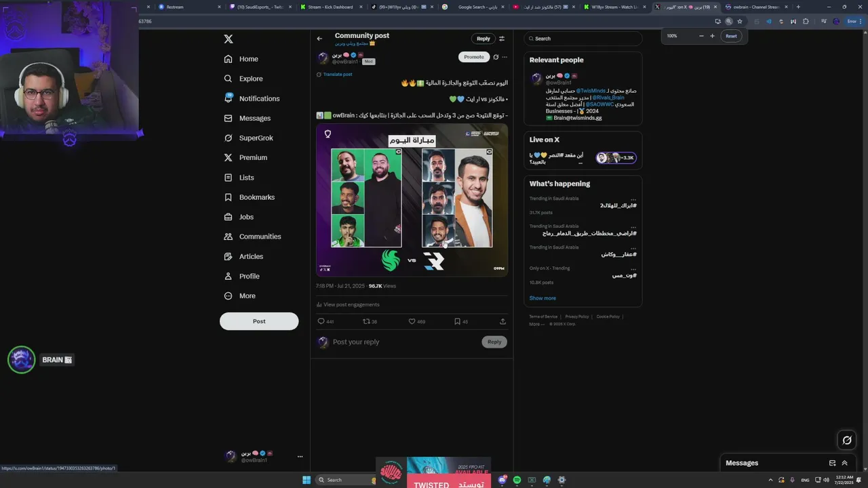Click the gray Reply button below post
Viewport: 868px width, 488px height.
[x=494, y=342]
